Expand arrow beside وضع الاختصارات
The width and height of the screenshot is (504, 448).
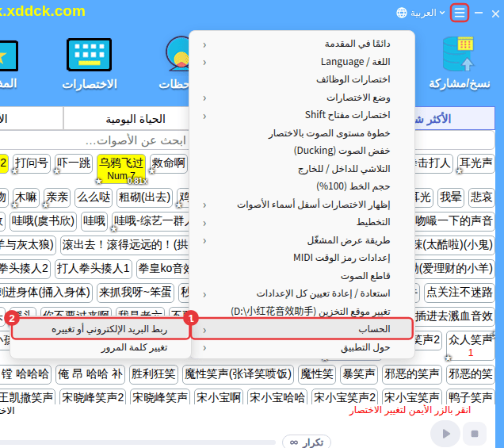204,98
